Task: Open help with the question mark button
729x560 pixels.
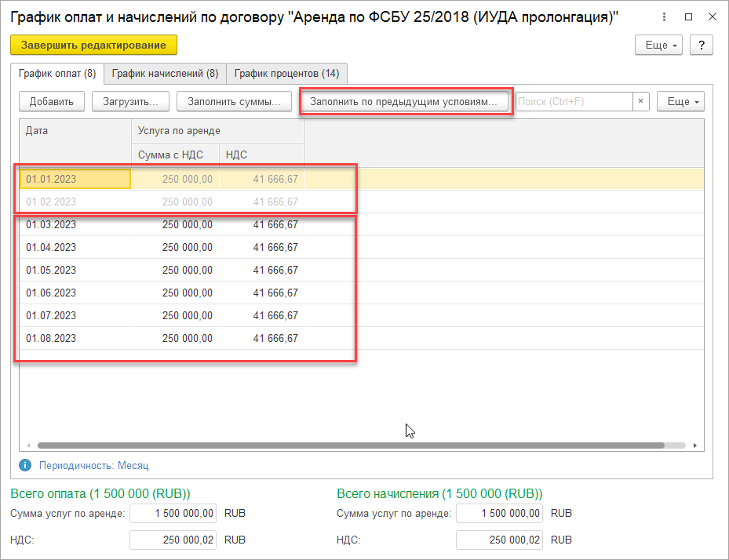Action: click(x=701, y=45)
